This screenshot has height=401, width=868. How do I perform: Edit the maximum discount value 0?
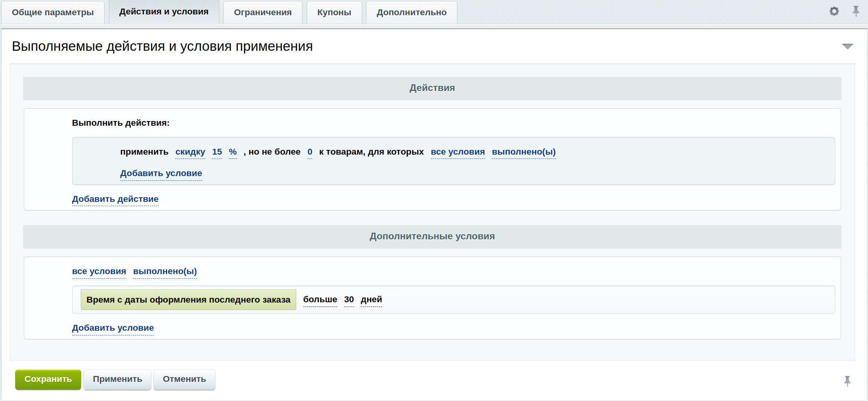click(x=310, y=152)
